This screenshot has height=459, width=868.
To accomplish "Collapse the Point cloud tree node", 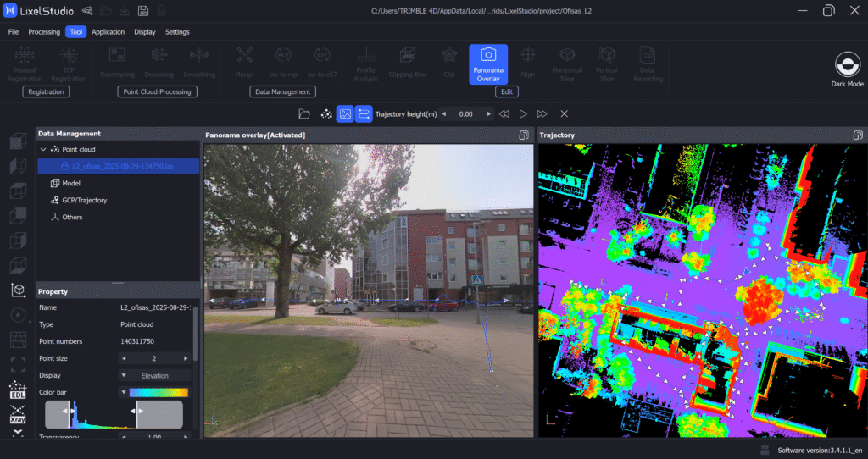I will click(x=43, y=150).
